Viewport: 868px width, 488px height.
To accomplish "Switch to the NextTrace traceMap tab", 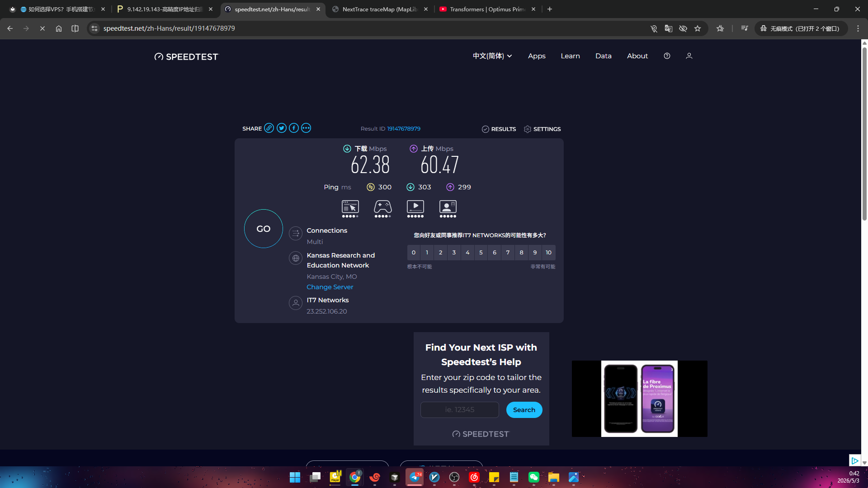I will (380, 9).
